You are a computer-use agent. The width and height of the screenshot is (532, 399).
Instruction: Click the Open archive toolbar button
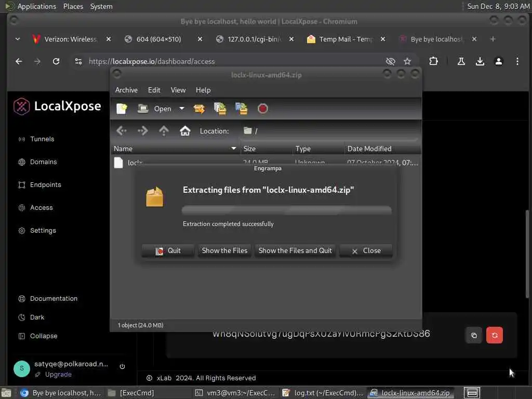click(154, 109)
